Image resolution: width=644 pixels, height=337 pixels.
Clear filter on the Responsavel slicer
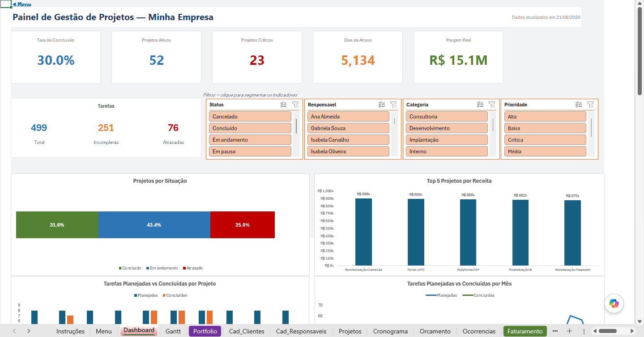click(393, 105)
